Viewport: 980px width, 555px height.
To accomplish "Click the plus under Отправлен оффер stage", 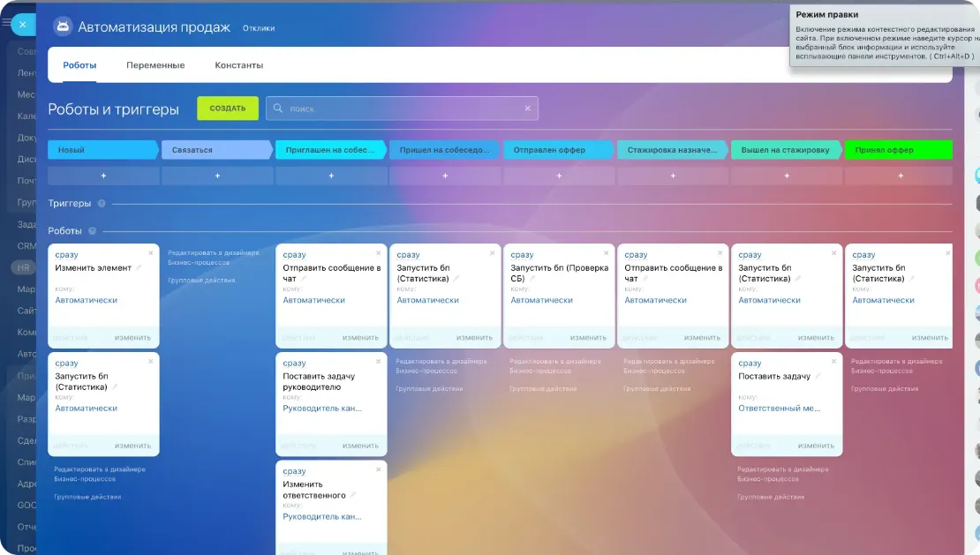I will point(559,176).
